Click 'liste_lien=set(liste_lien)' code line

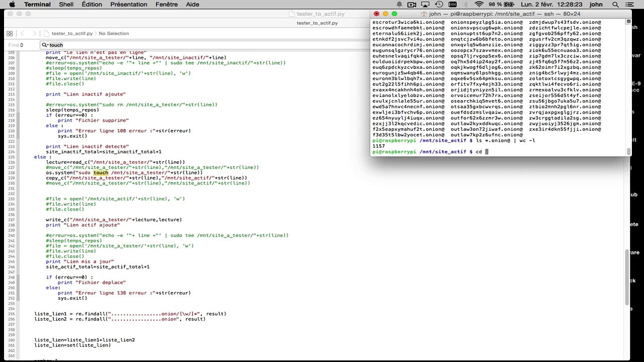coord(72,345)
